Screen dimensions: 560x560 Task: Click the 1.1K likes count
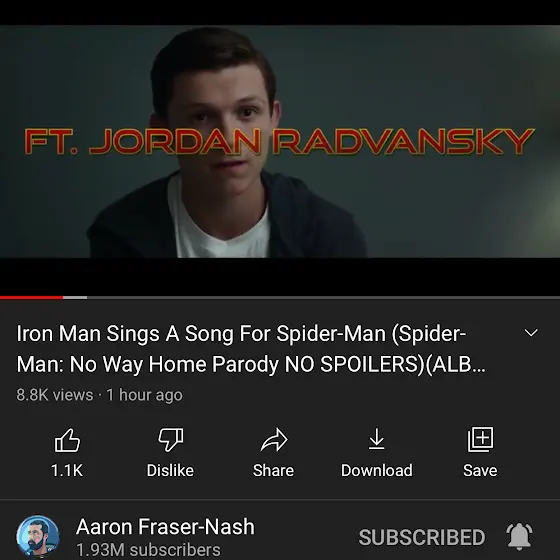click(x=67, y=470)
